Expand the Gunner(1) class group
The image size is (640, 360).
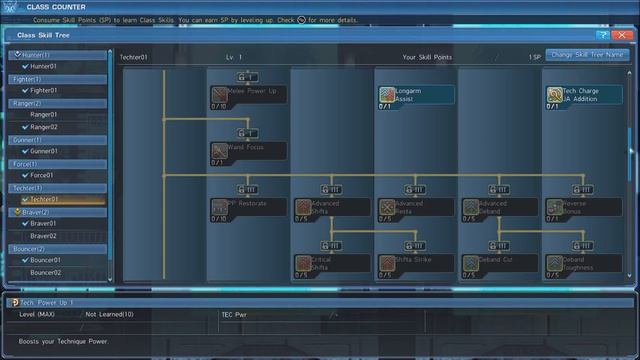[58, 140]
